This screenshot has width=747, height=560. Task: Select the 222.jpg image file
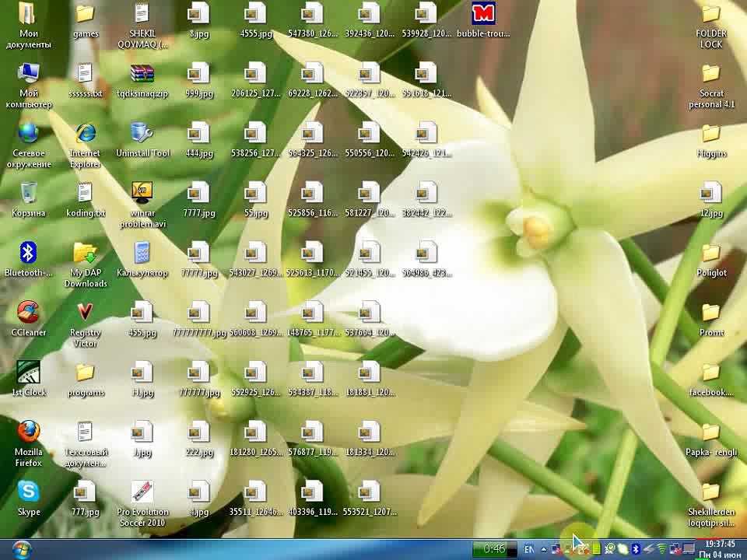pos(198,432)
